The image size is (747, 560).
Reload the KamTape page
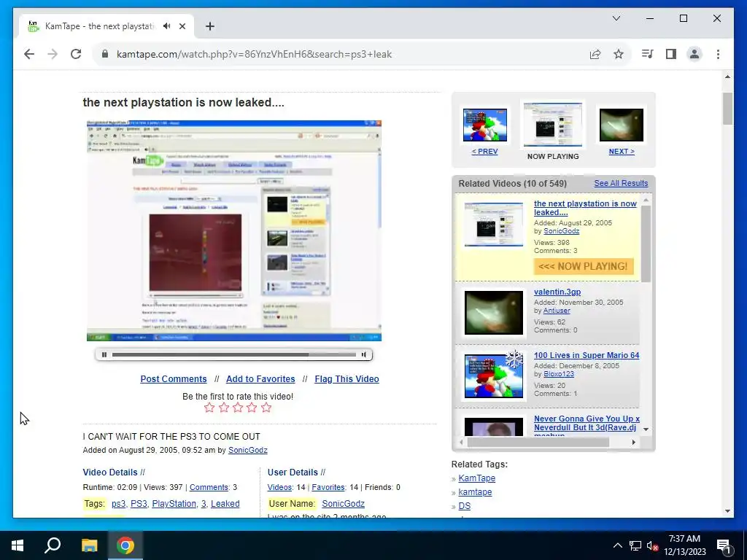(76, 54)
